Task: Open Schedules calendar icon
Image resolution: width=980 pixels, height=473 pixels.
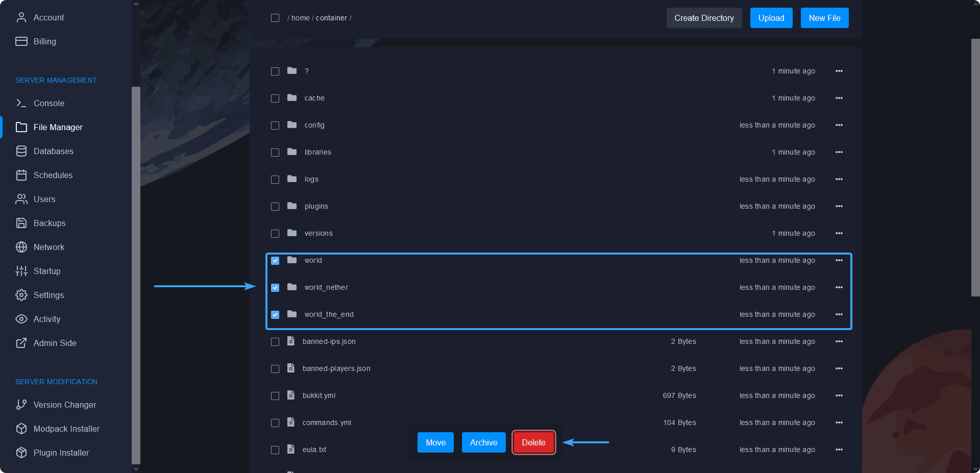Action: tap(21, 175)
